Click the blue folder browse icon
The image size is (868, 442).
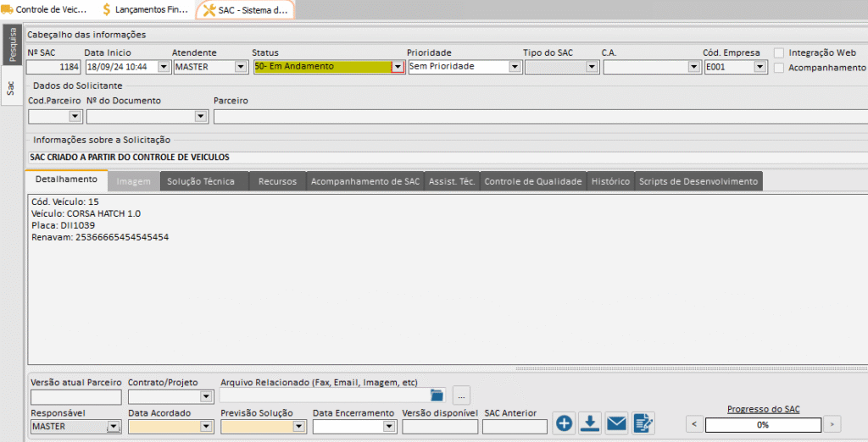click(x=437, y=395)
